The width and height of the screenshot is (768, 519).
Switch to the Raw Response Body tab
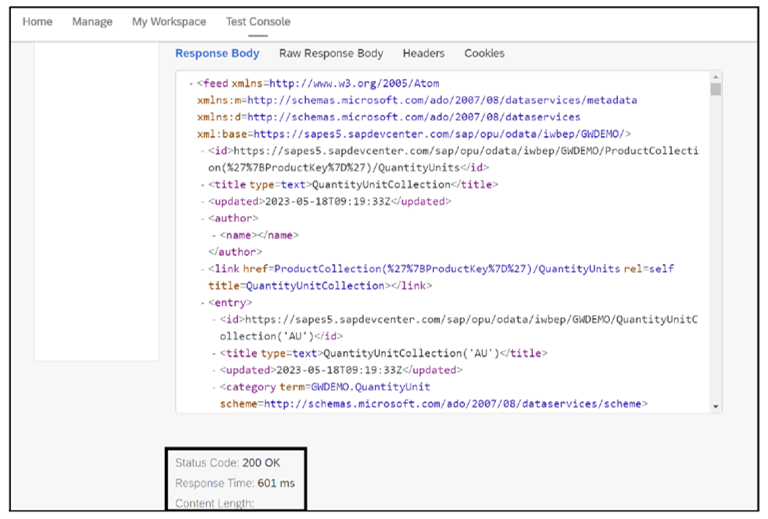[330, 54]
